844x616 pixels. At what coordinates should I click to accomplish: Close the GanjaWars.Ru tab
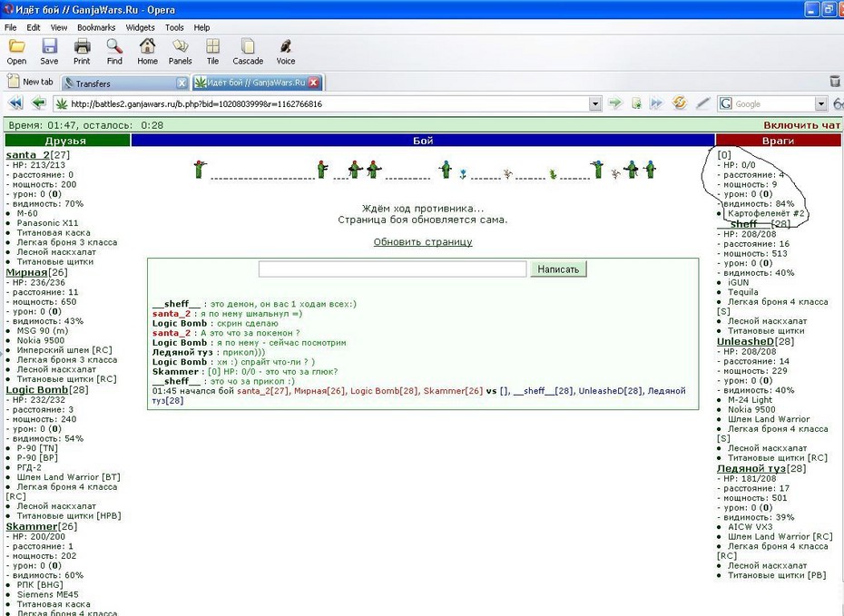coord(314,83)
